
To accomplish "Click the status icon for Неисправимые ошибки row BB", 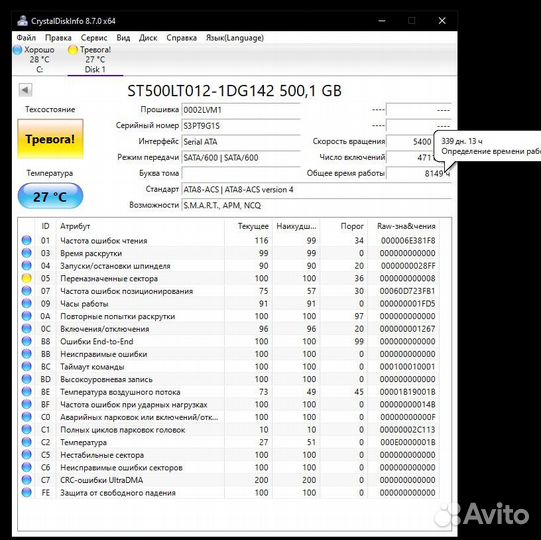I will pyautogui.click(x=27, y=354).
